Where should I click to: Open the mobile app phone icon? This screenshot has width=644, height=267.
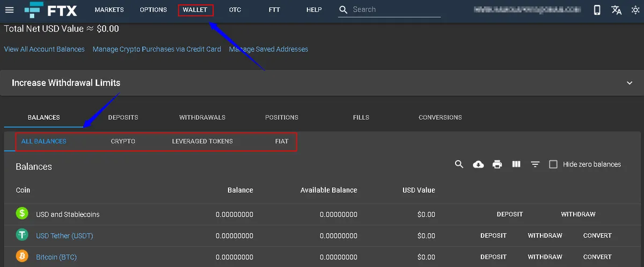pos(597,10)
